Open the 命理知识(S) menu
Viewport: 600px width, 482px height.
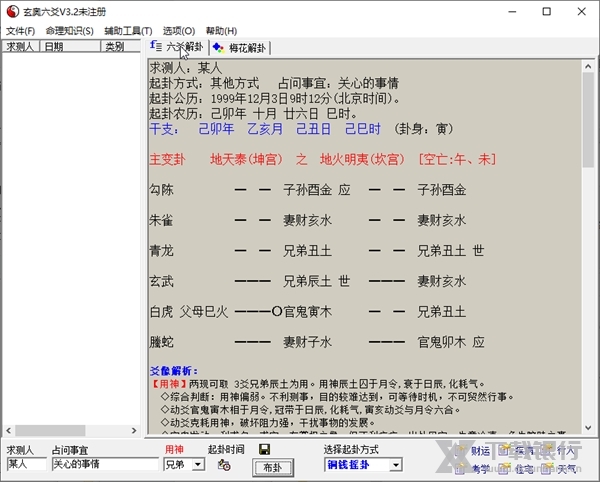[x=69, y=31]
